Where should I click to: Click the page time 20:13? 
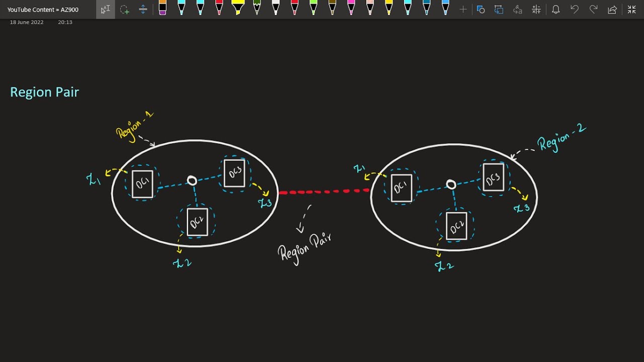pyautogui.click(x=65, y=22)
